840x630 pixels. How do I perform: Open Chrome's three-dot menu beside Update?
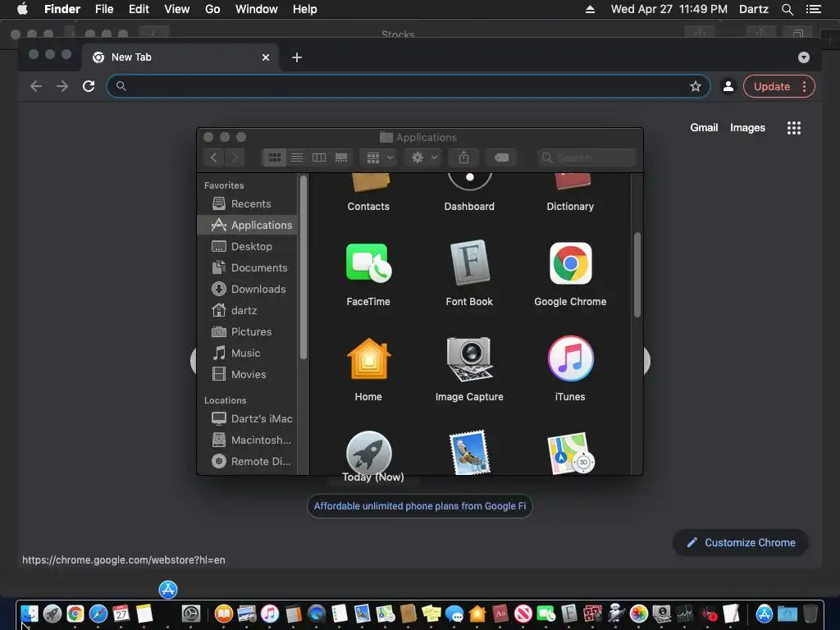[804, 86]
